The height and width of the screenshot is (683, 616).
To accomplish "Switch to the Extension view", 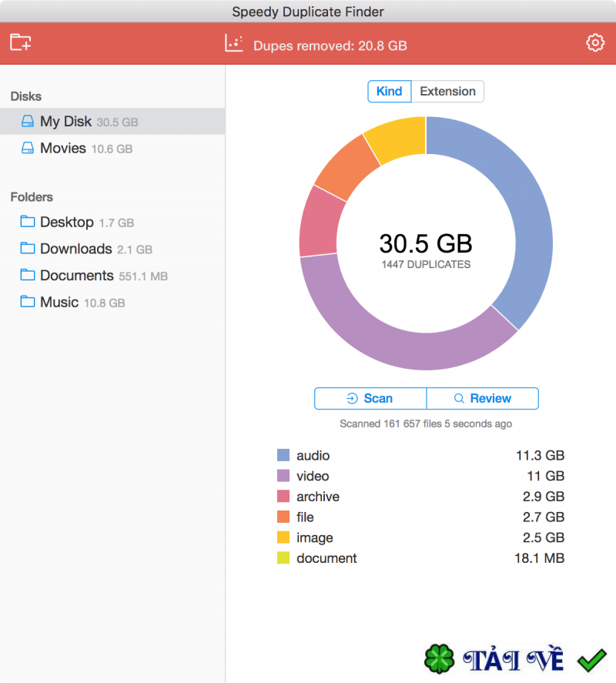I will click(x=448, y=91).
